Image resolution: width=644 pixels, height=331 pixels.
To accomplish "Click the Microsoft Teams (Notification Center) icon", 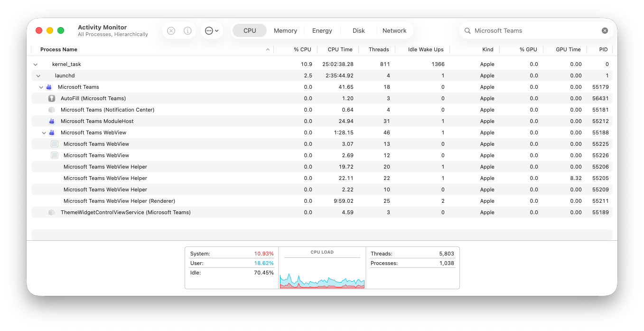I will coord(52,110).
